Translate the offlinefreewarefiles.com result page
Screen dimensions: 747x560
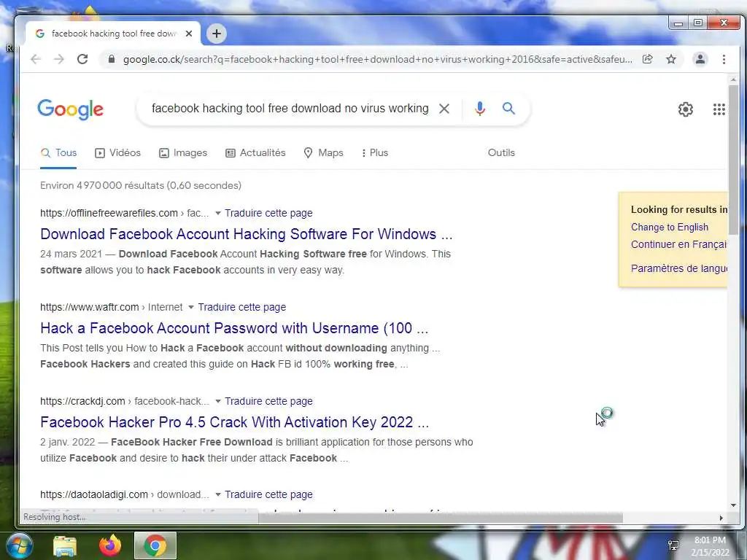click(x=268, y=214)
